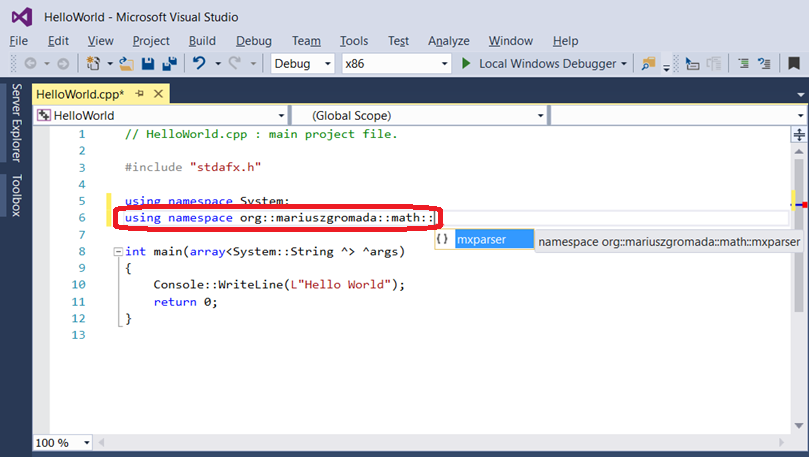Viewport: 809px width, 457px height.
Task: Open the Test menu
Action: [398, 41]
